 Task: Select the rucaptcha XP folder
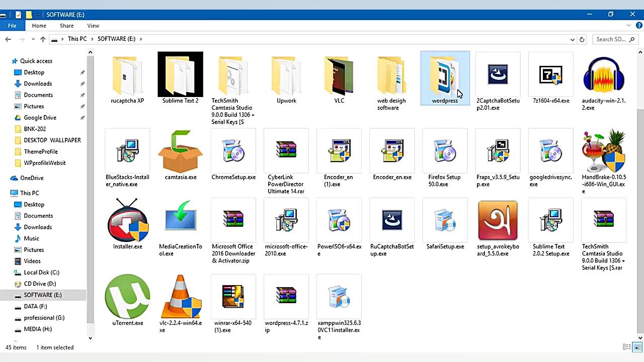coord(127,78)
